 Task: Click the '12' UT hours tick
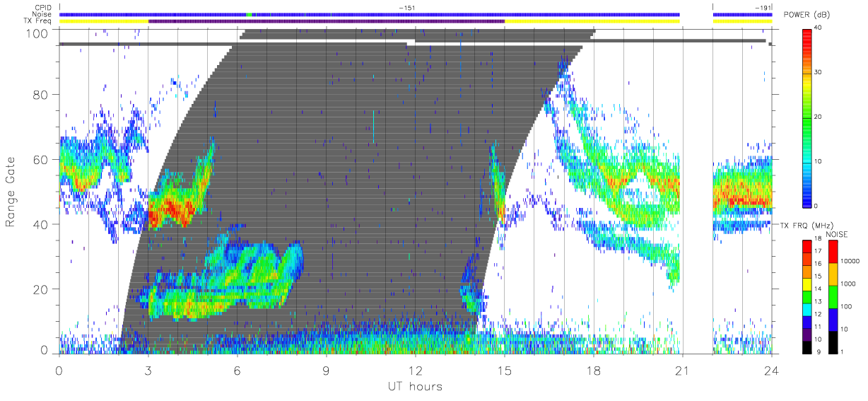[x=416, y=370]
